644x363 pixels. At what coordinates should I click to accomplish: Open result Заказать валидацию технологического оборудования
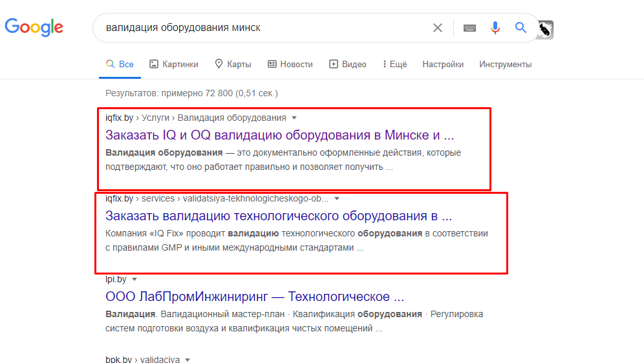(x=279, y=216)
